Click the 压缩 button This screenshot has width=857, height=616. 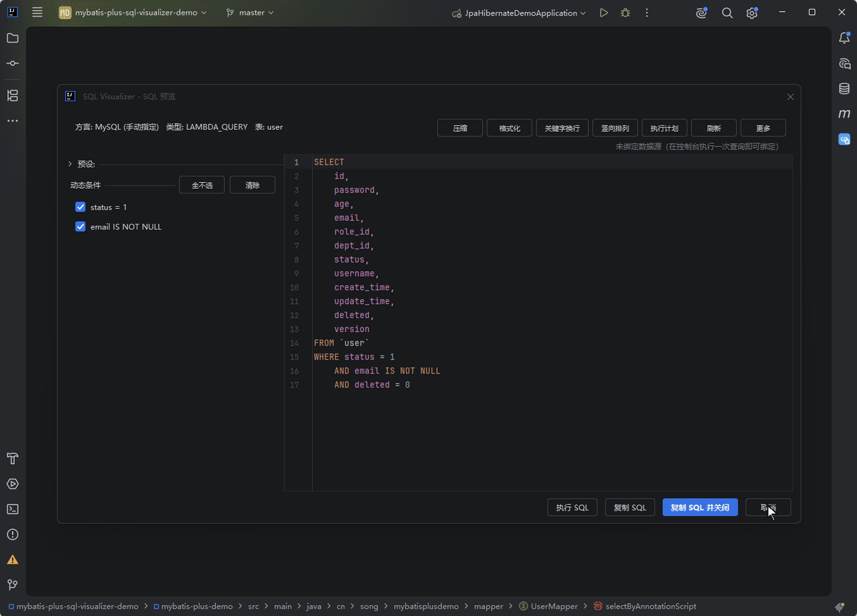[x=460, y=128]
